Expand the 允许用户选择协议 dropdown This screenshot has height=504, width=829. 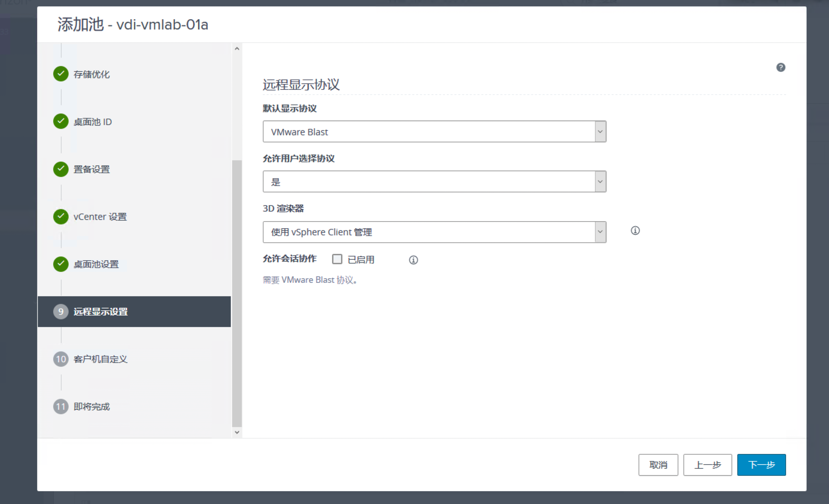pyautogui.click(x=434, y=182)
